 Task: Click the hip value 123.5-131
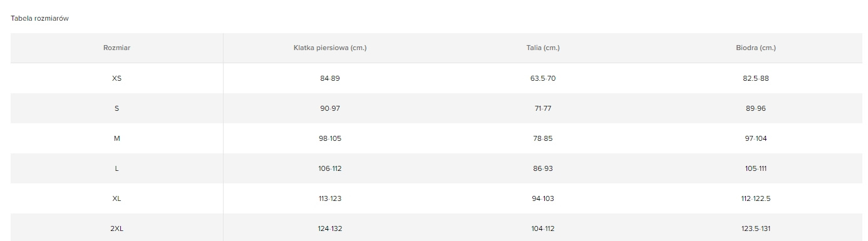point(756,228)
